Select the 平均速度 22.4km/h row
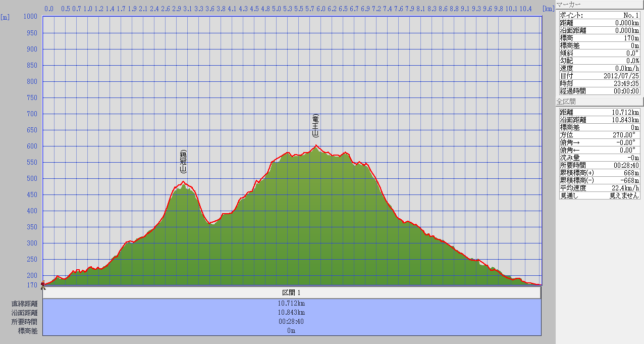The height and width of the screenshot is (344, 644). coord(599,188)
